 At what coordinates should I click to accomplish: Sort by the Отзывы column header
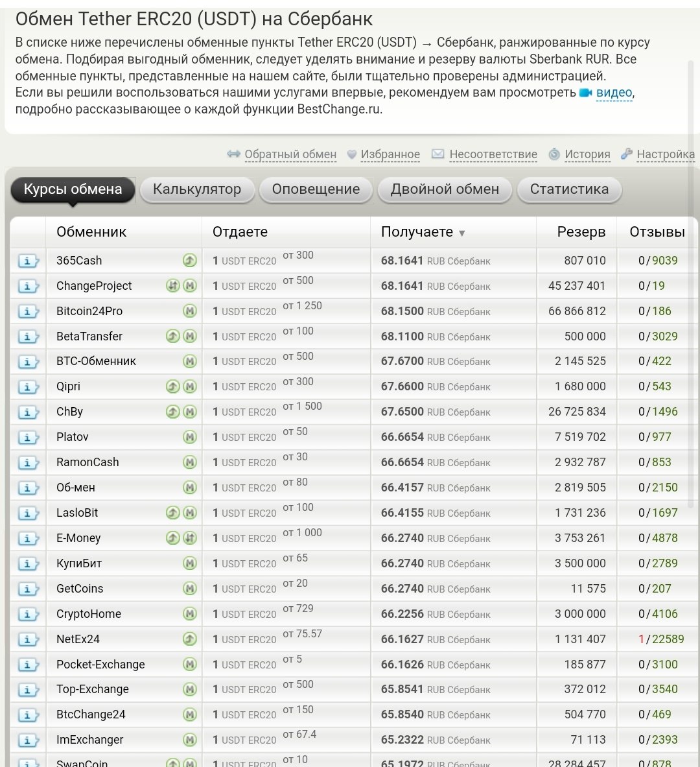[x=657, y=232]
